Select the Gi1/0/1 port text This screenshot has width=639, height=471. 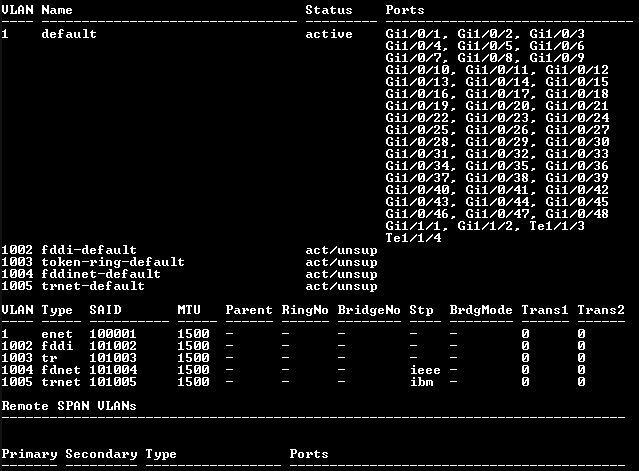pyautogui.click(x=413, y=34)
